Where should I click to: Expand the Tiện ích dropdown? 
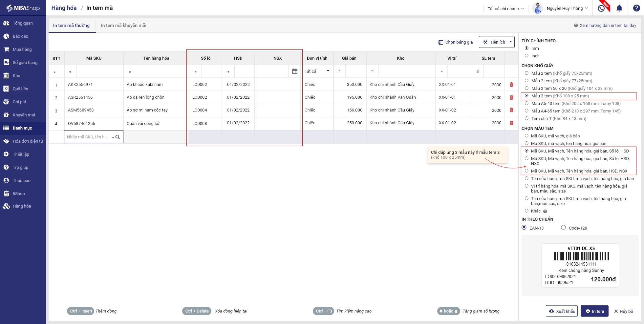510,42
